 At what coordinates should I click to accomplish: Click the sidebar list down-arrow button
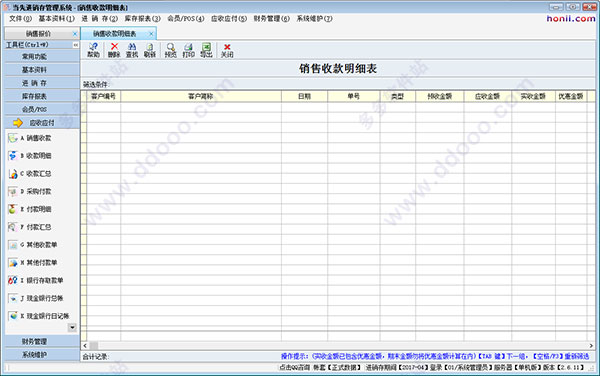[x=72, y=327]
